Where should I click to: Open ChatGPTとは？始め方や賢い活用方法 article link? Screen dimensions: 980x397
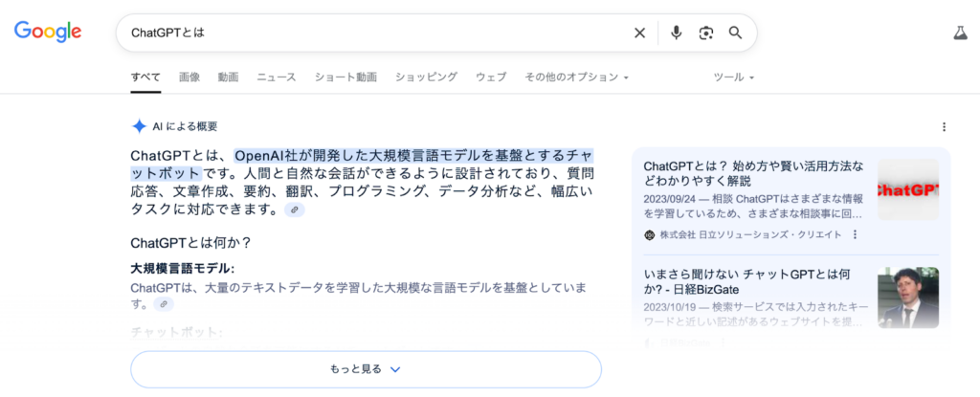(x=753, y=174)
